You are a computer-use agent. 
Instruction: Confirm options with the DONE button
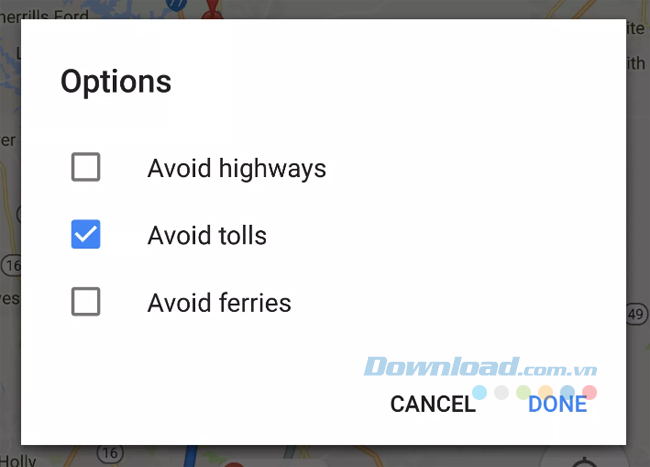click(x=557, y=404)
